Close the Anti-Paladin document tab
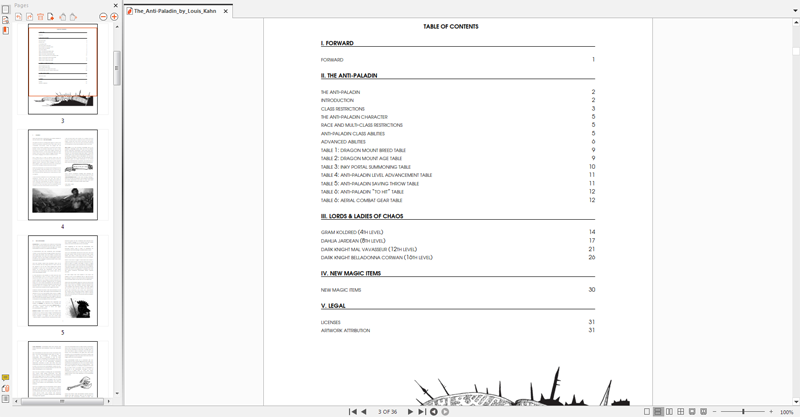 (x=225, y=11)
